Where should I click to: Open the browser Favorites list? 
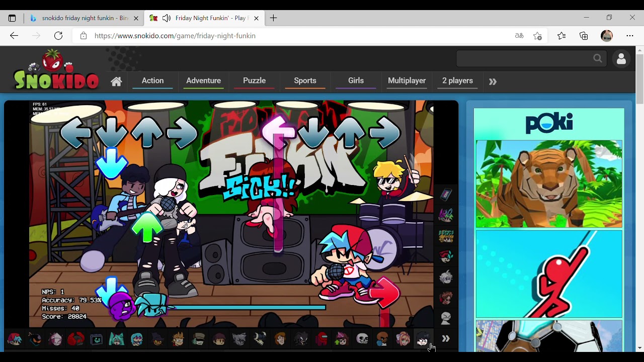561,36
